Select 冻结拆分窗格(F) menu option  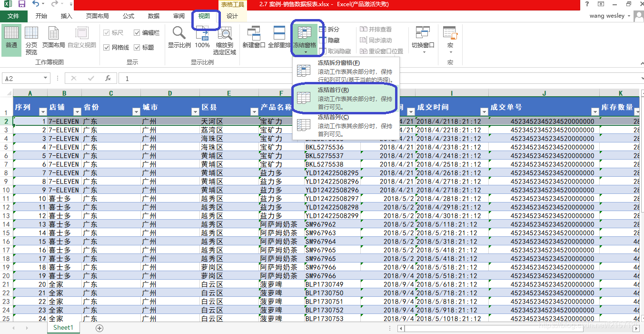[346, 71]
